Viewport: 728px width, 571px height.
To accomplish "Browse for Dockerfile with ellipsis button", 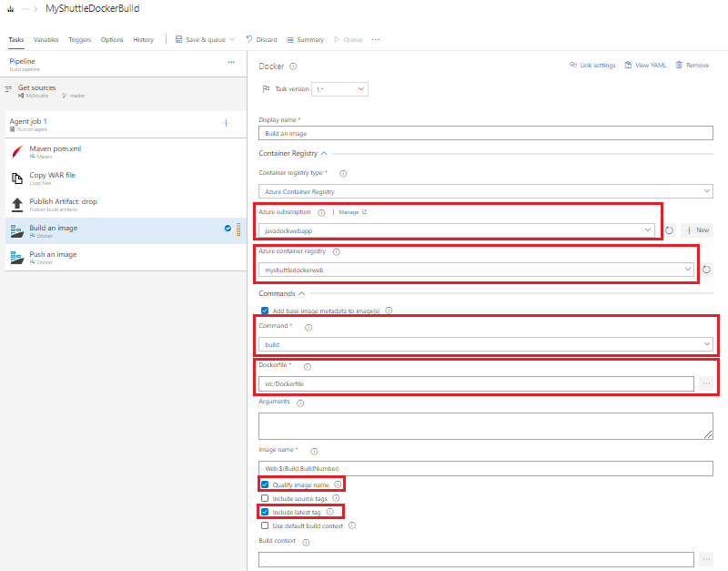I will click(x=706, y=383).
